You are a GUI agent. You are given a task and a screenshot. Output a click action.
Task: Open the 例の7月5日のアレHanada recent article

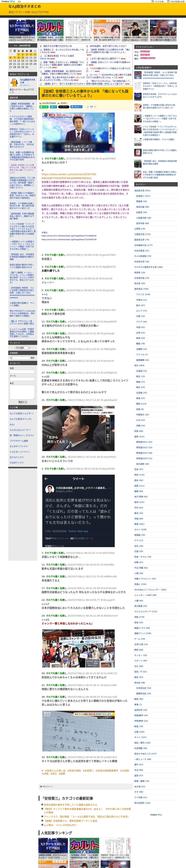[22, 313]
